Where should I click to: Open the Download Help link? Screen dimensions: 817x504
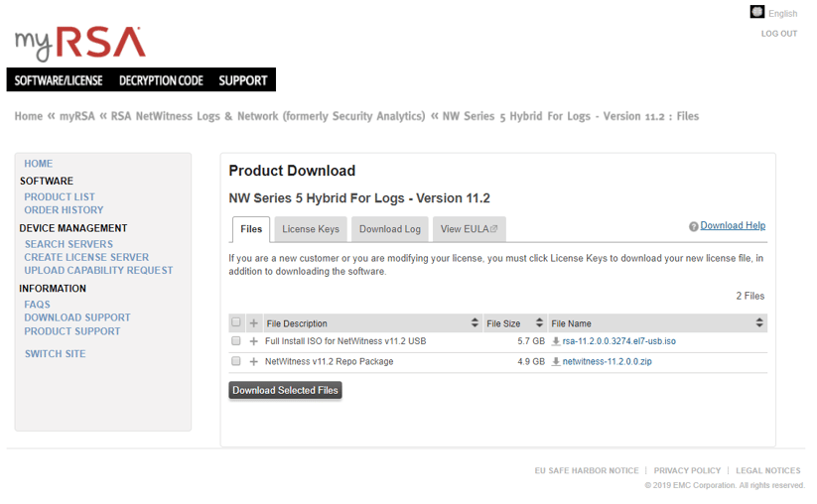click(733, 225)
